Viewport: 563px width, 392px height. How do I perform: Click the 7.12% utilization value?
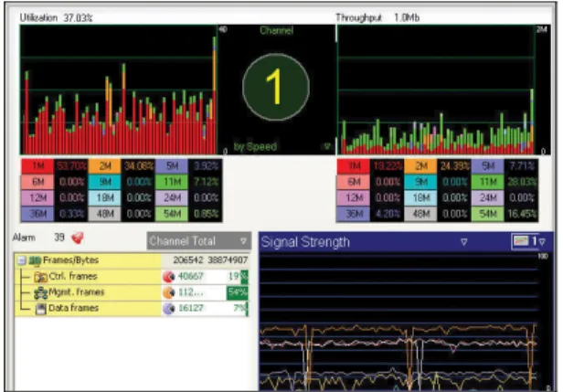tap(206, 182)
